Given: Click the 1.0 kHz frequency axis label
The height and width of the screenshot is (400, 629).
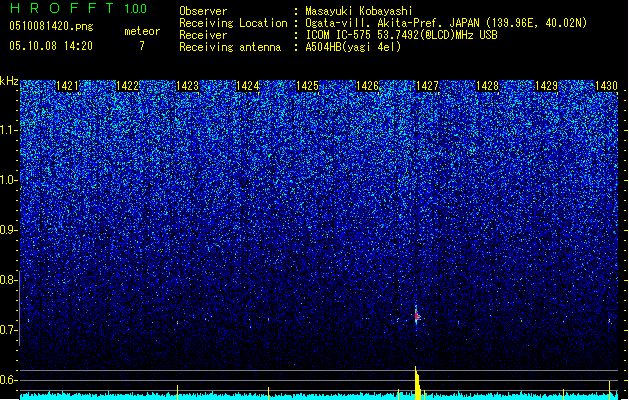Looking at the screenshot, I should click(7, 180).
